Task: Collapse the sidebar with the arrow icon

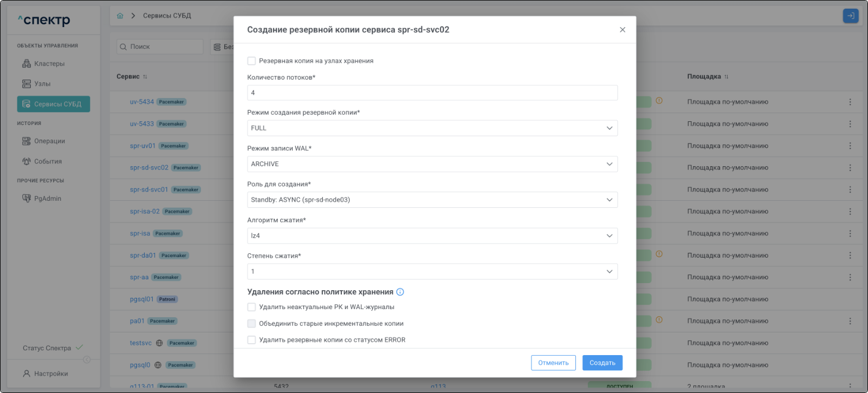Action: click(x=87, y=360)
